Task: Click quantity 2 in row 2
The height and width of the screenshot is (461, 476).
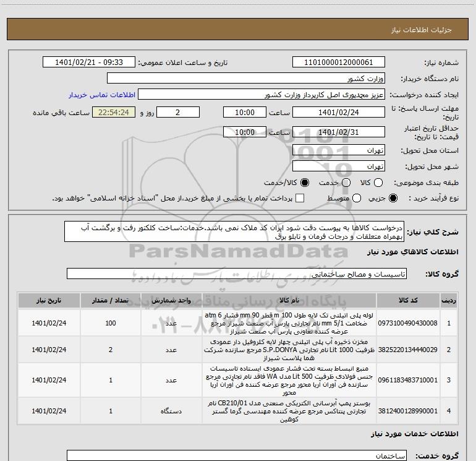Action: pos(111,350)
